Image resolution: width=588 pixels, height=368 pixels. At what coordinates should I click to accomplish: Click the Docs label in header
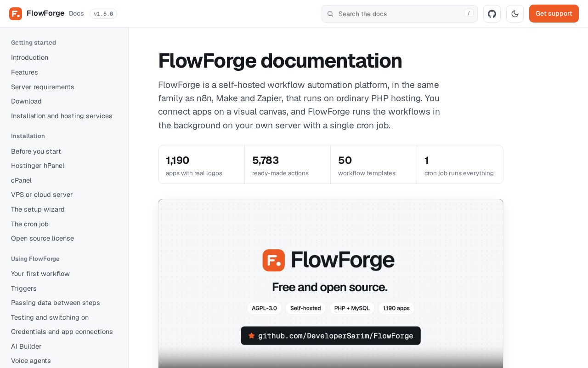(76, 13)
